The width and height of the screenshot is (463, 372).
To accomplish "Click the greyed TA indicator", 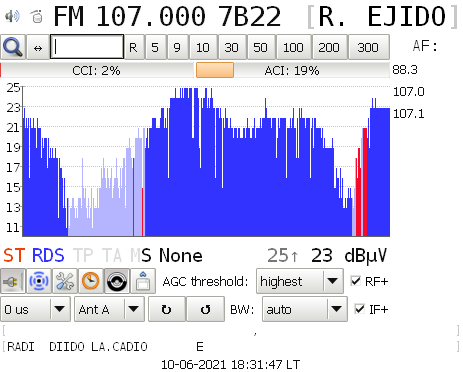I will pyautogui.click(x=112, y=255).
